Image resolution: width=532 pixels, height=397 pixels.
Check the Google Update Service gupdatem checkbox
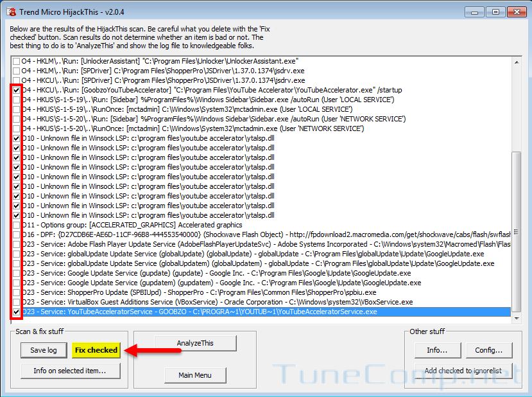pos(16,283)
